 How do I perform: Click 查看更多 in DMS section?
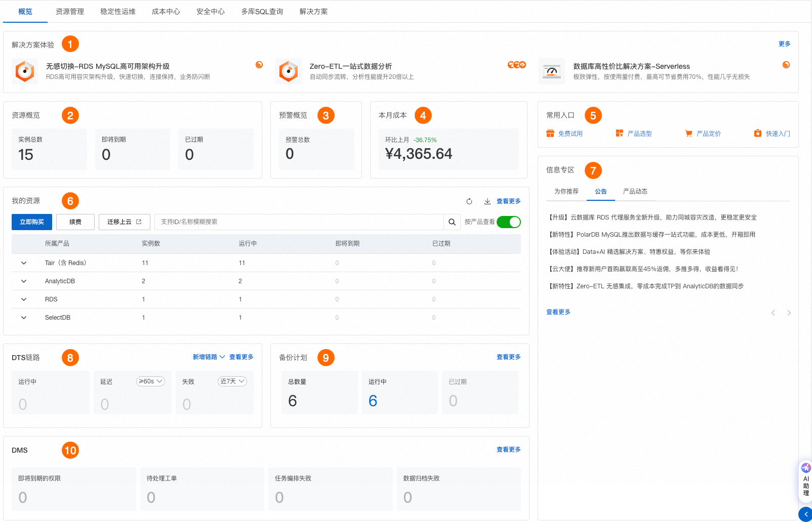509,450
